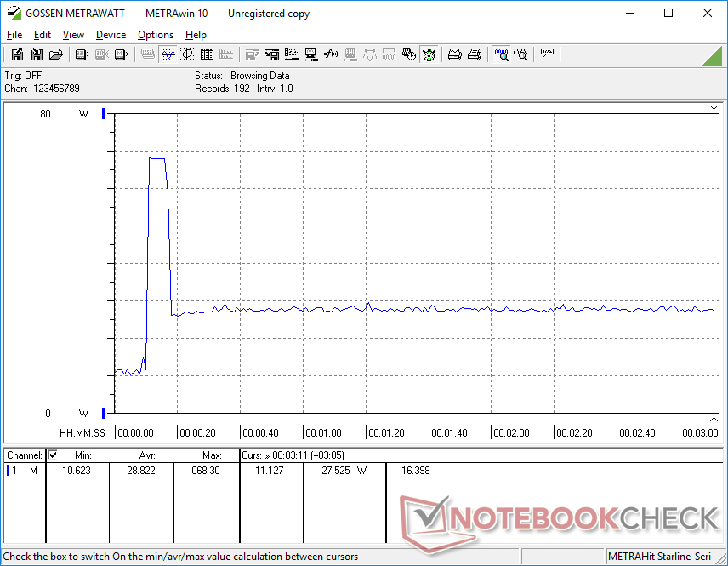Open the Device menu

[x=111, y=35]
